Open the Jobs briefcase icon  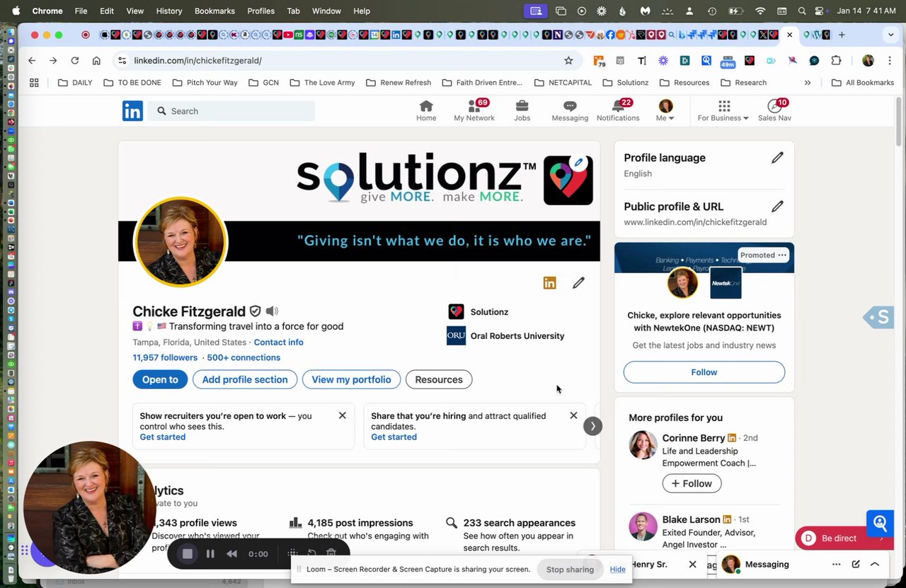(x=522, y=106)
